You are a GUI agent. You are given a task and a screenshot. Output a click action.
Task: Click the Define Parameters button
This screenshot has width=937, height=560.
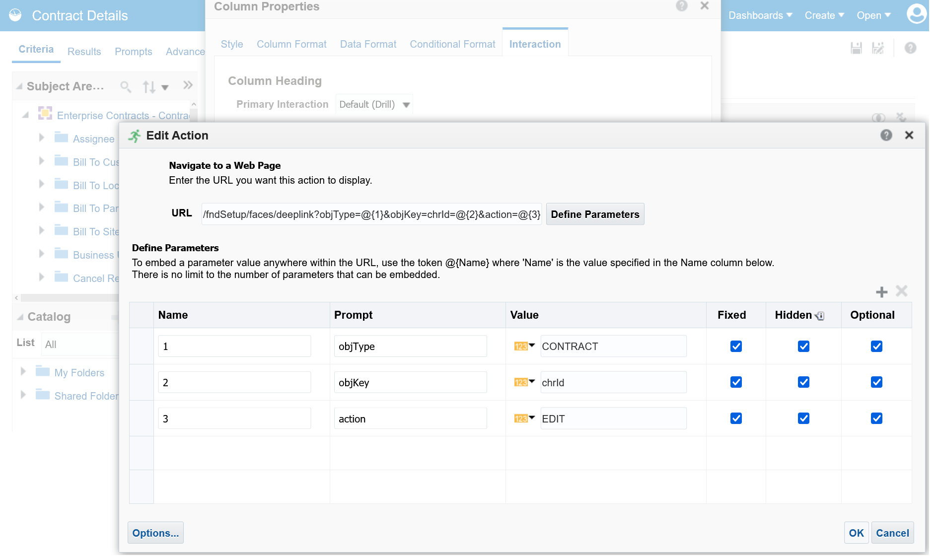[595, 214]
